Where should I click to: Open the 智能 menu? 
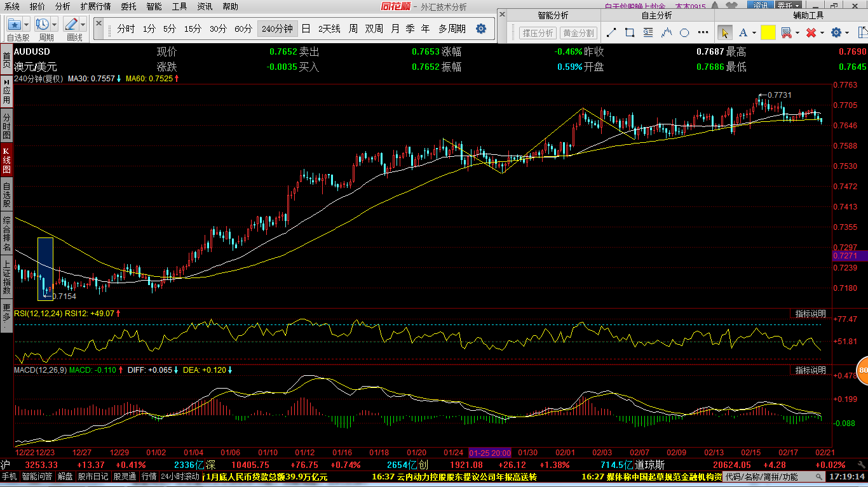pyautogui.click(x=154, y=6)
